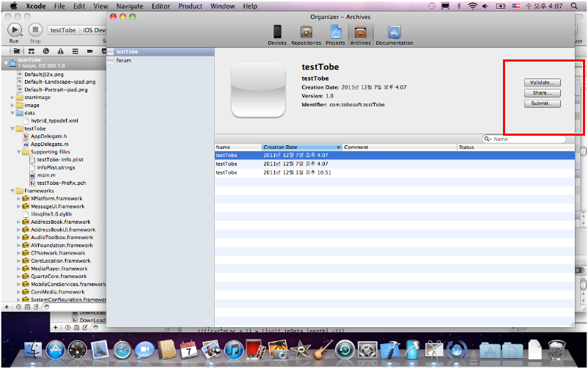Image resolution: width=588 pixels, height=369 pixels.
Task: Show the Debug navigator
Action: coord(75,51)
